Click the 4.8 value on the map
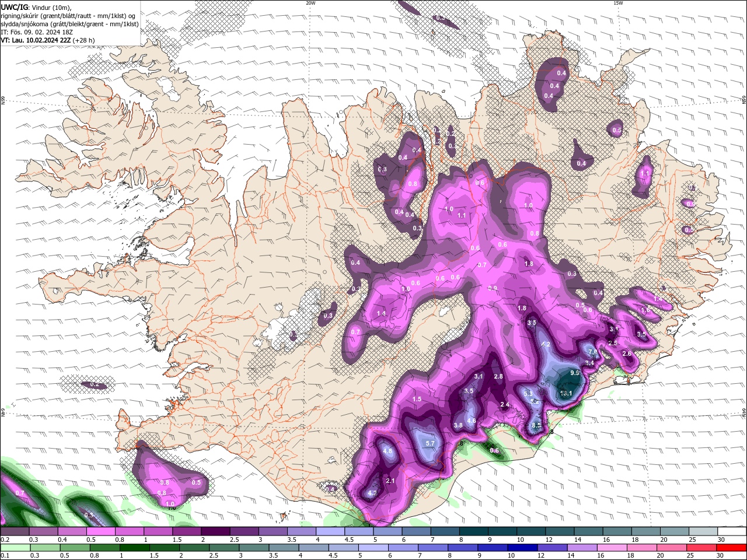Viewport: 747px width, 560px height. [388, 451]
